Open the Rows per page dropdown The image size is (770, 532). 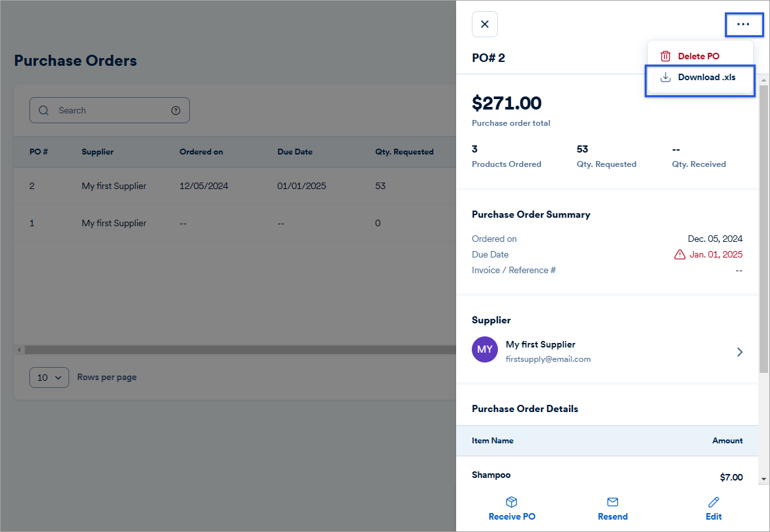49,377
